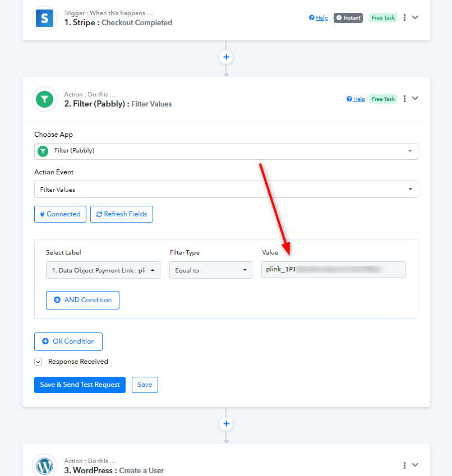Open Choose App dropdown showing Filter (Pabbly)

tap(226, 151)
